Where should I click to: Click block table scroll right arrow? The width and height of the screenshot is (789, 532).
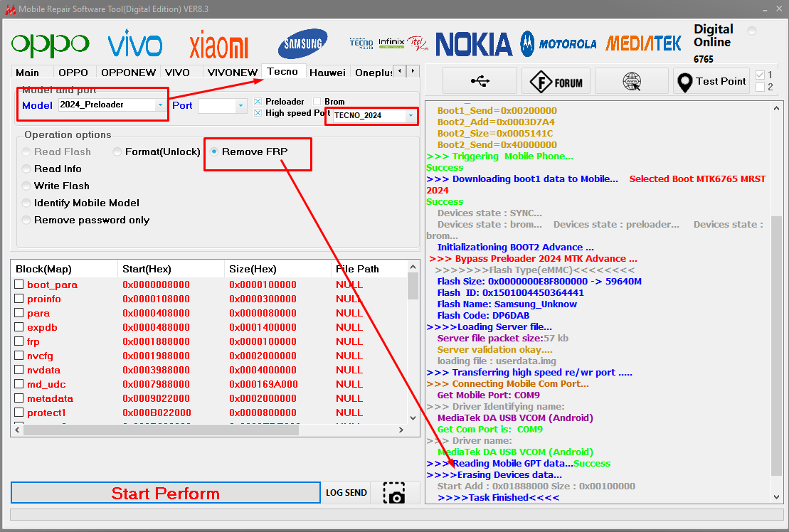coord(401,430)
